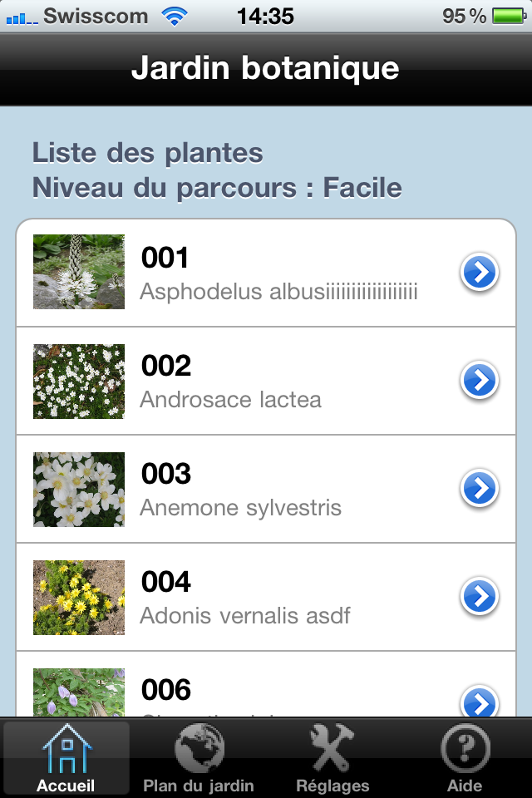Tap the 14:35 clock in status bar

265,16
